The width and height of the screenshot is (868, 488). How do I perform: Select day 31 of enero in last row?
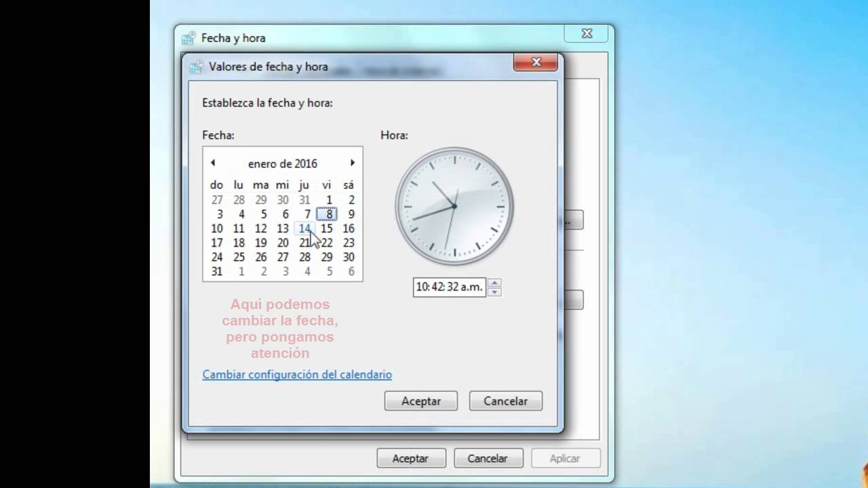coord(217,271)
